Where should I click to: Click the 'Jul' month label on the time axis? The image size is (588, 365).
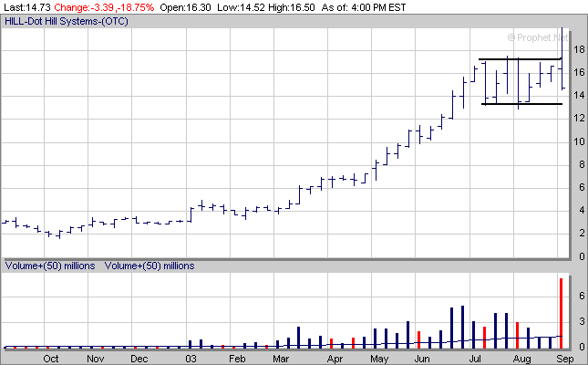click(x=475, y=359)
